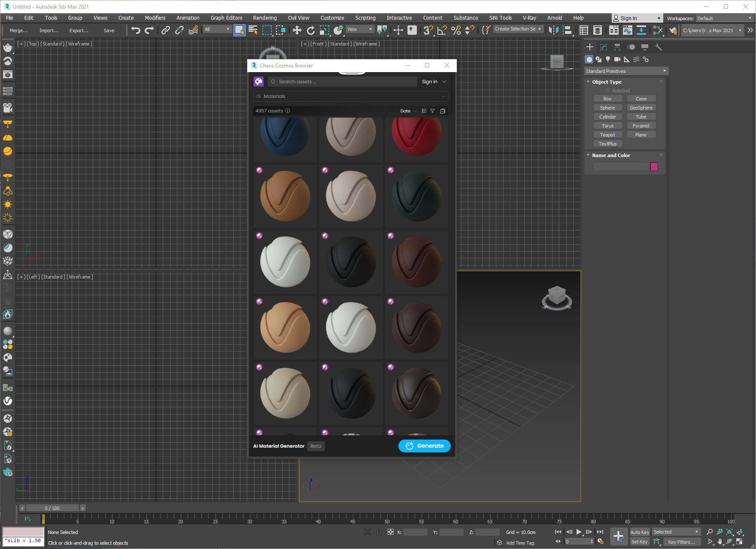Open the Substance menu

click(x=466, y=18)
